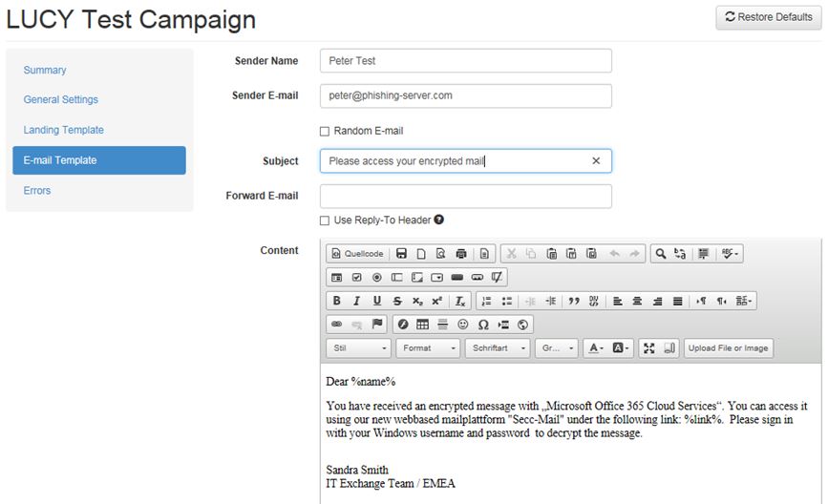Open the find magnifier tool
This screenshot has height=504, width=828.
pyautogui.click(x=660, y=254)
